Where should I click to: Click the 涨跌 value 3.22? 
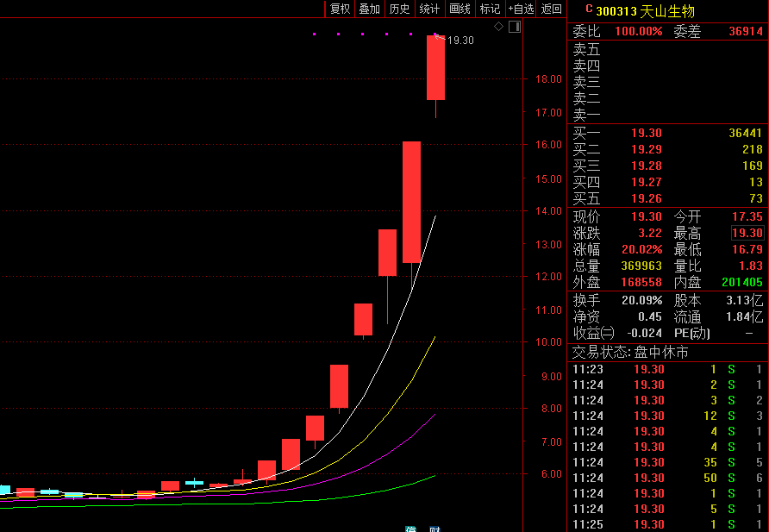(650, 233)
